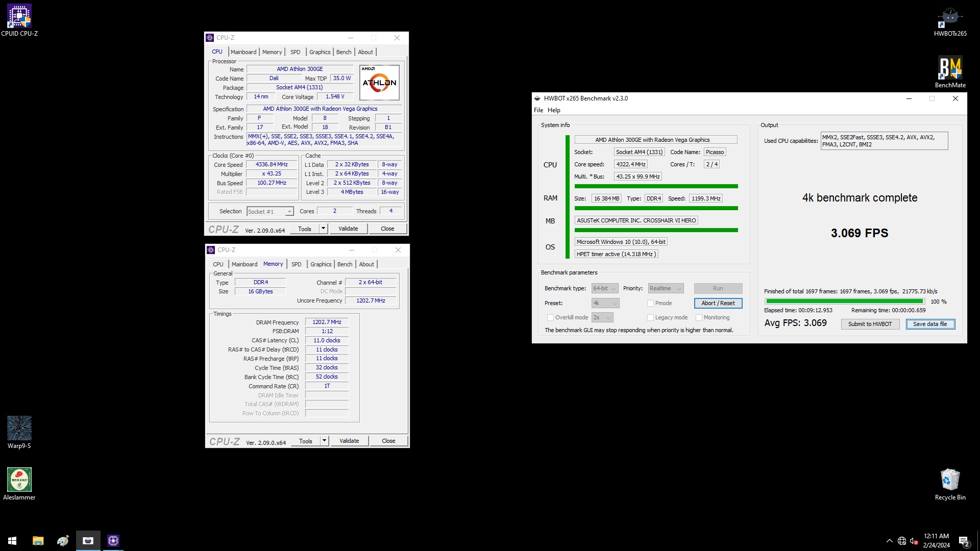Open the Socket #1 selection dropdown
980x551 pixels.
tap(270, 212)
